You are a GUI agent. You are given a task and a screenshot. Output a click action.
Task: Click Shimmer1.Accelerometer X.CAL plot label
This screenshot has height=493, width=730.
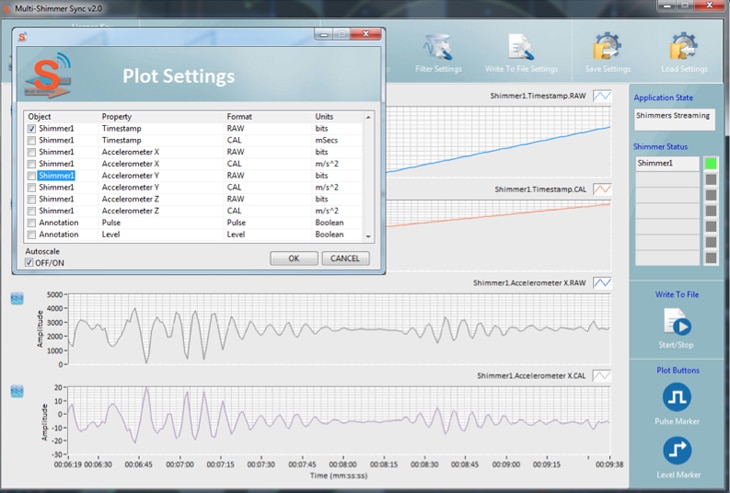pos(531,376)
